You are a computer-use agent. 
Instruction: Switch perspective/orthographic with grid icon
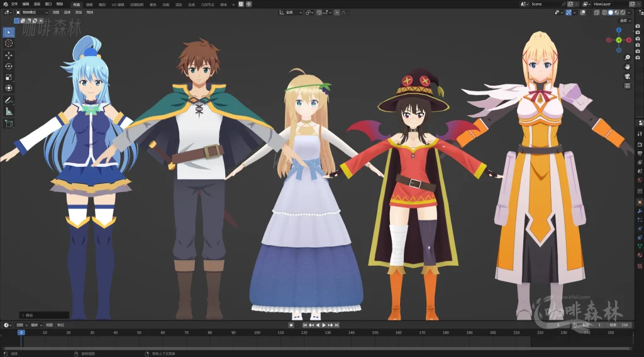[627, 86]
